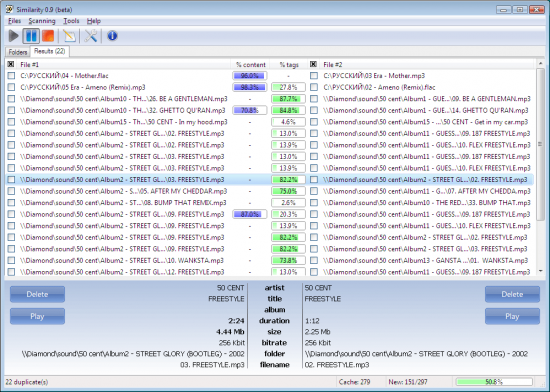Open the Scanning menu
This screenshot has height=392, width=550.
coord(42,21)
